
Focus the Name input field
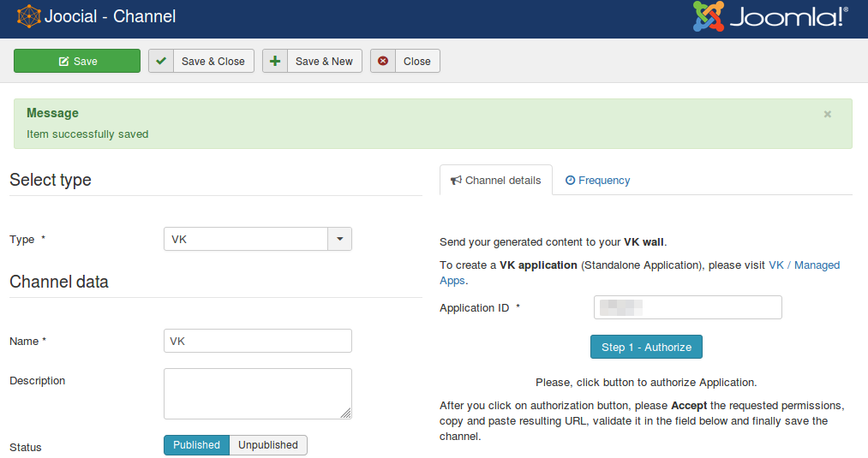pos(257,341)
